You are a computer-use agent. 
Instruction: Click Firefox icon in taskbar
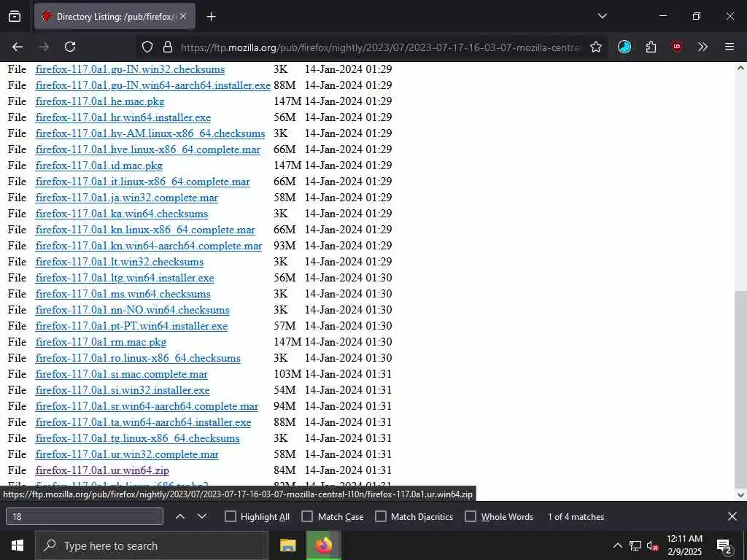(324, 545)
